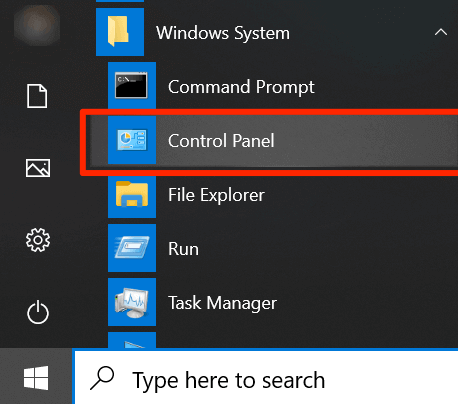Select the File Explorer label

[216, 195]
